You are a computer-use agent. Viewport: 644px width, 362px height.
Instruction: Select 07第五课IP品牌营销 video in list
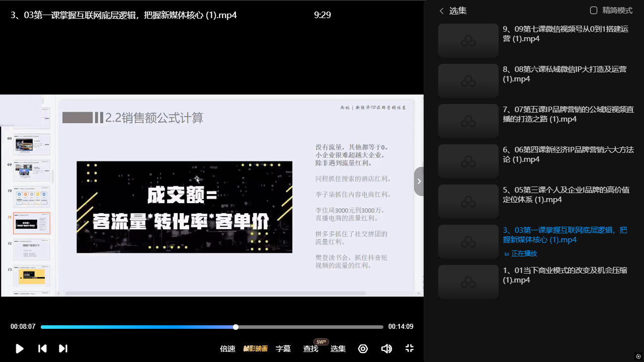point(568,114)
